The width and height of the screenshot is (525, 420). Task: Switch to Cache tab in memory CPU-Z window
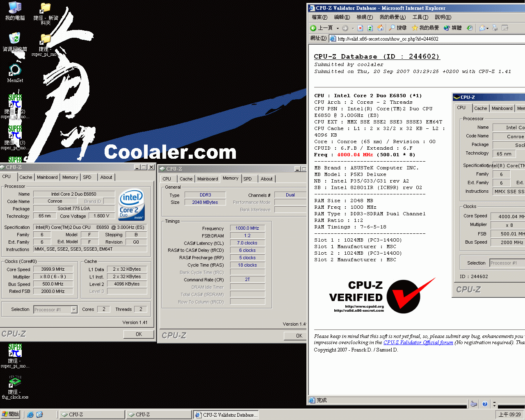point(186,179)
